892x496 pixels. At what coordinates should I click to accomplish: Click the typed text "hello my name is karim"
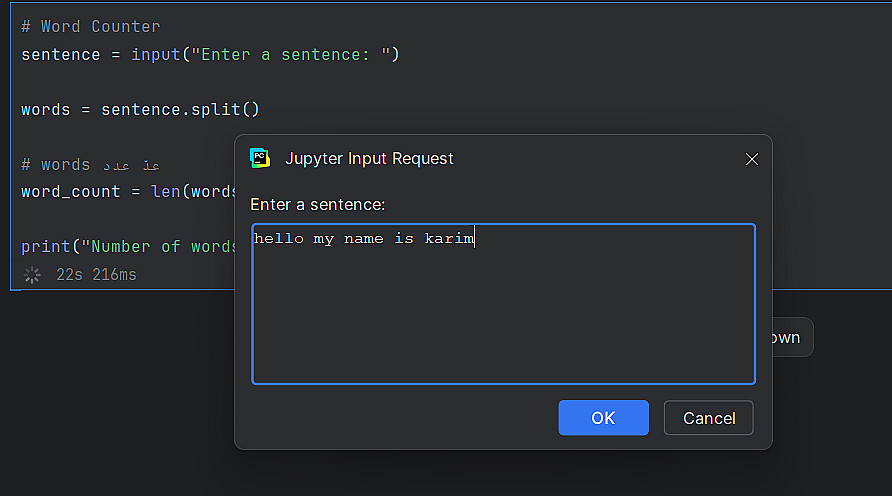pyautogui.click(x=364, y=239)
